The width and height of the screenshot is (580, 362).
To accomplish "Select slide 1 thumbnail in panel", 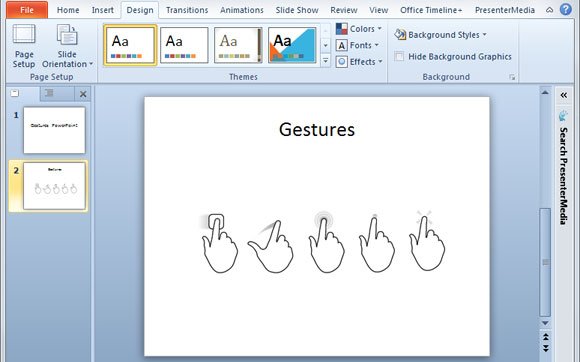I will [54, 130].
